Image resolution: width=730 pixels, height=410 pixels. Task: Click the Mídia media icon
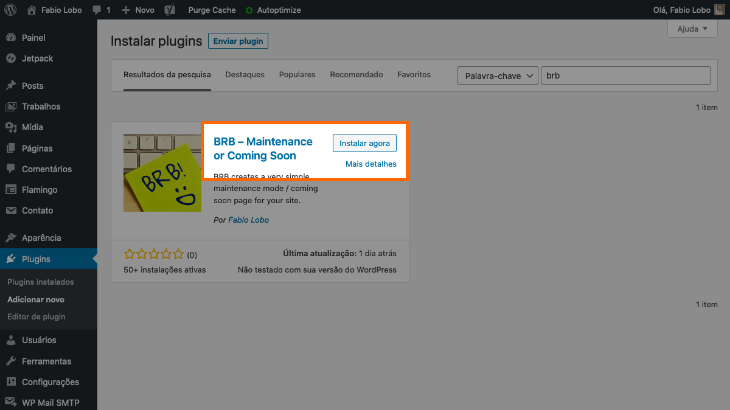11,127
